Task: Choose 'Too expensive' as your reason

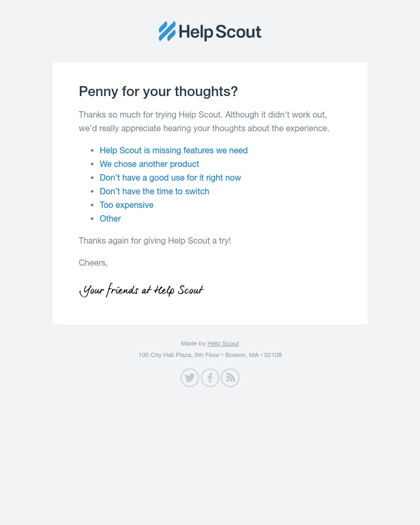Action: click(127, 205)
